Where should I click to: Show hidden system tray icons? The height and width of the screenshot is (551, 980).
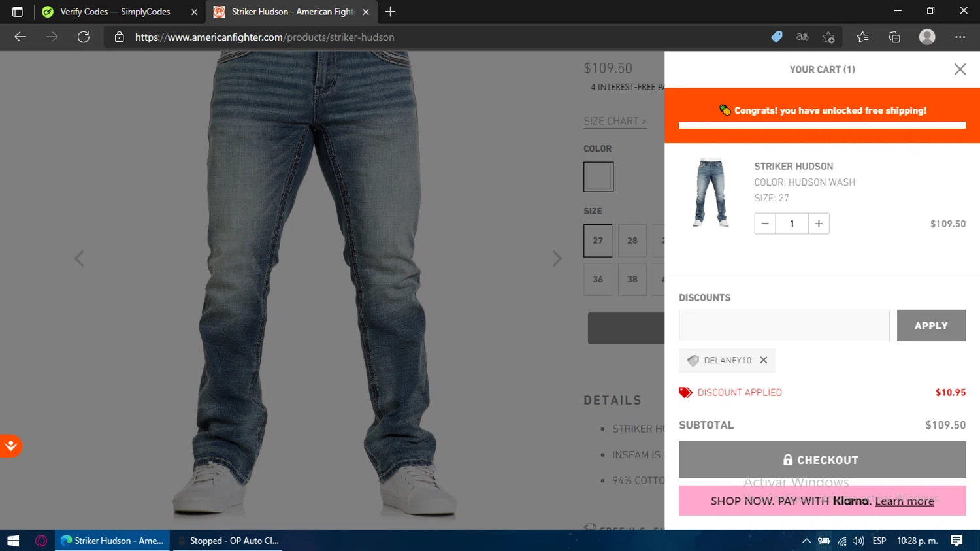(x=806, y=541)
